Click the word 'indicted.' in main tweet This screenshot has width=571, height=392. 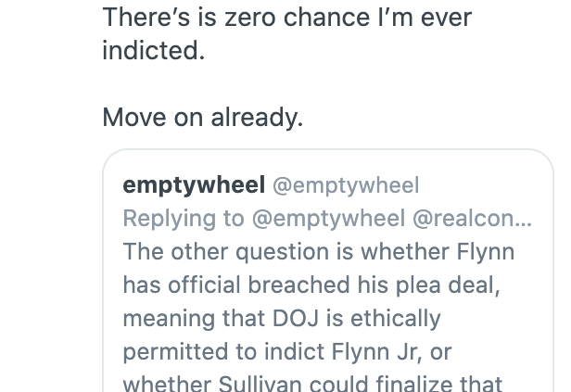coord(154,50)
